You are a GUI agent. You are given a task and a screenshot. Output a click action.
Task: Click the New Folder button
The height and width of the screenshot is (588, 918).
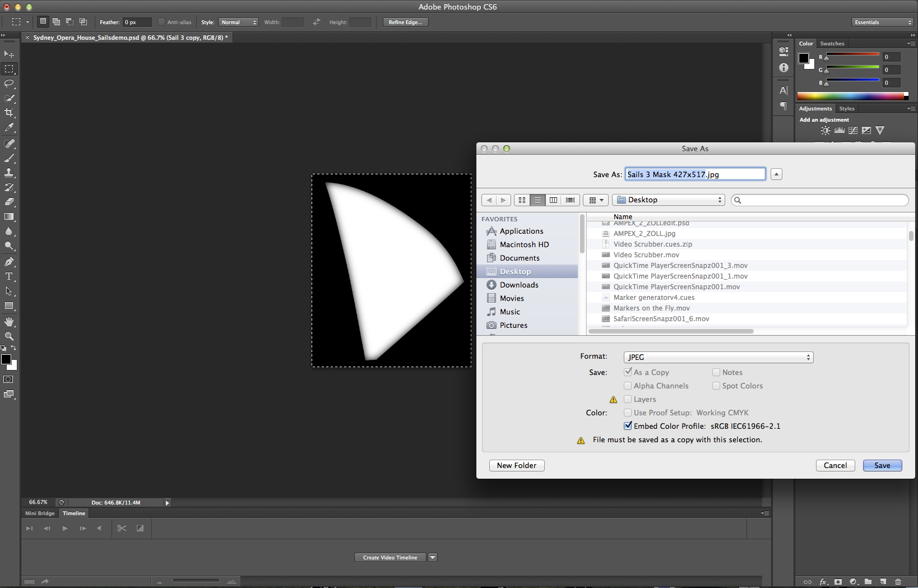tap(516, 465)
